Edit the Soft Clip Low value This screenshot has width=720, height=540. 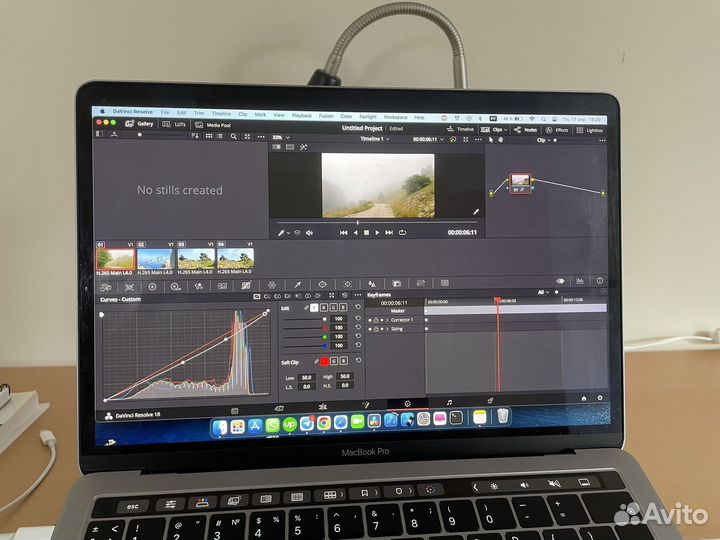[x=306, y=377]
